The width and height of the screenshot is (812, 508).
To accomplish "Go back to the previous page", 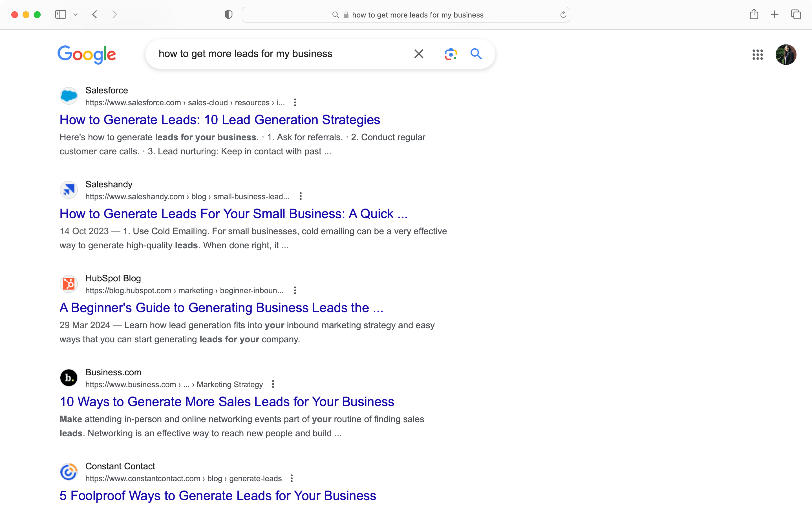I will coord(95,14).
